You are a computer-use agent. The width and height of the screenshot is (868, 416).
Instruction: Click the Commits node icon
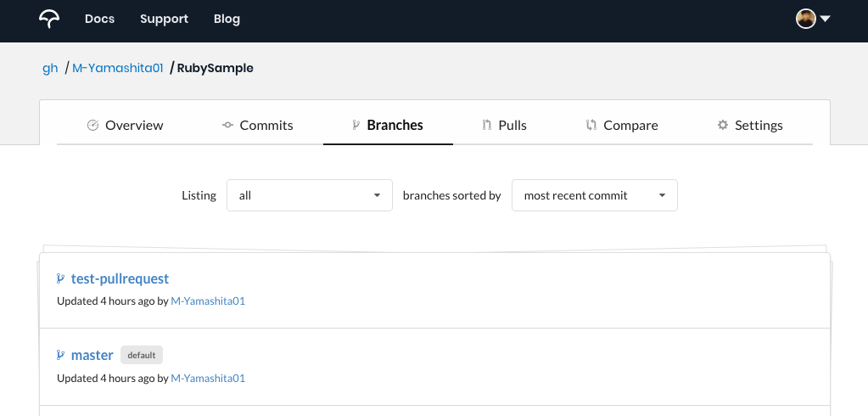(227, 125)
